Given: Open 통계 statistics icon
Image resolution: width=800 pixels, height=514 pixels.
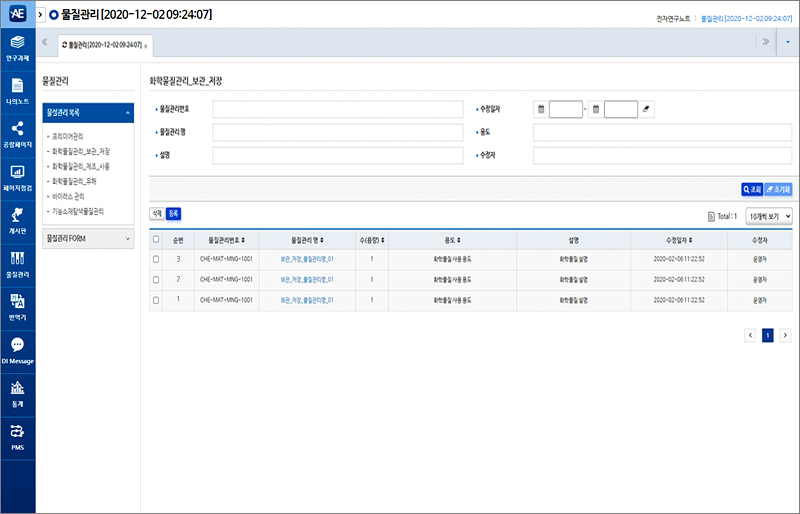Looking at the screenshot, I should [x=17, y=391].
